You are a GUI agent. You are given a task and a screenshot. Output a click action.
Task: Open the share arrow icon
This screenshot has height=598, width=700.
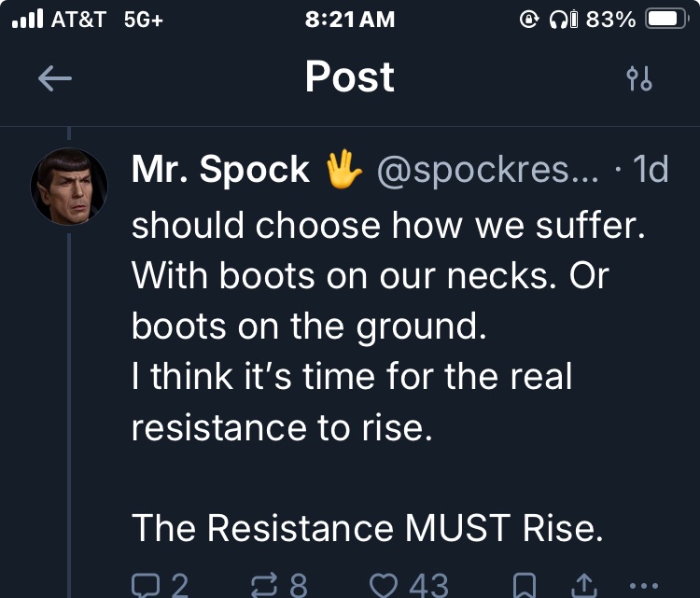click(x=583, y=586)
